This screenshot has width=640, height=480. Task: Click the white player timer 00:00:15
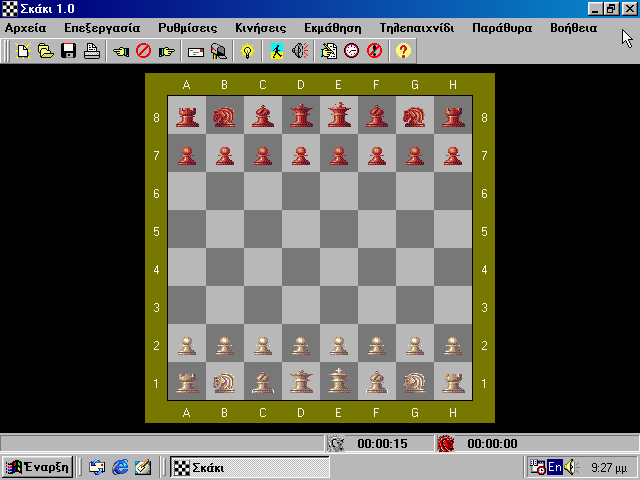[x=382, y=444]
